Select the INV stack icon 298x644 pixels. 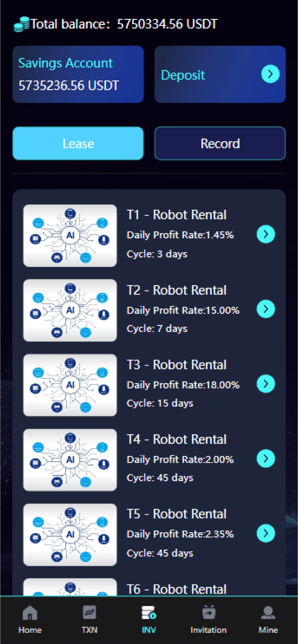(x=149, y=613)
